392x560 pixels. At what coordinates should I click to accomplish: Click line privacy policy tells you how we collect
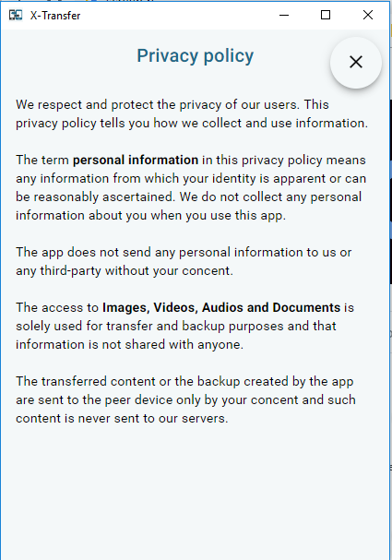click(x=192, y=124)
